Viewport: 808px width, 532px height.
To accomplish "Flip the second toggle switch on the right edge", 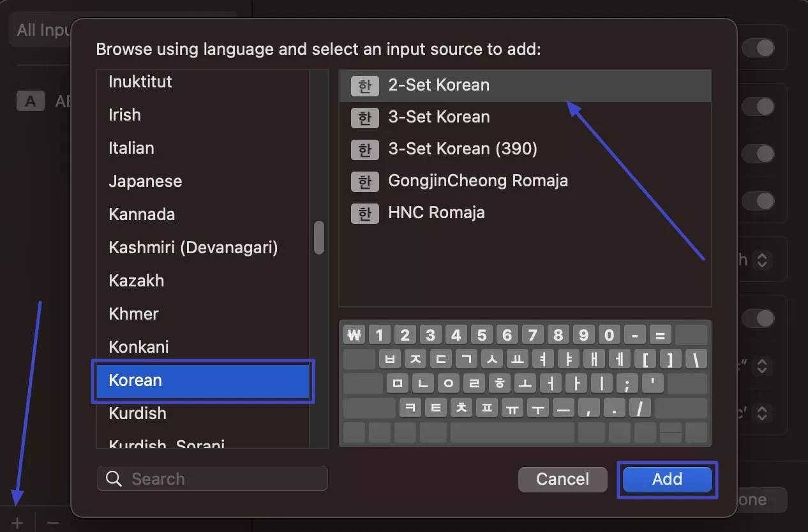I will (x=758, y=107).
